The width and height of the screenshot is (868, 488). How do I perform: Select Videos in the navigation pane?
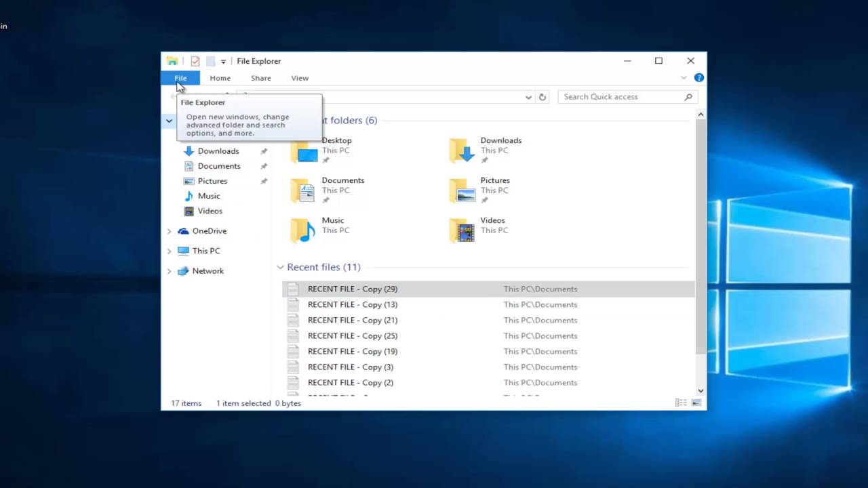click(x=210, y=211)
